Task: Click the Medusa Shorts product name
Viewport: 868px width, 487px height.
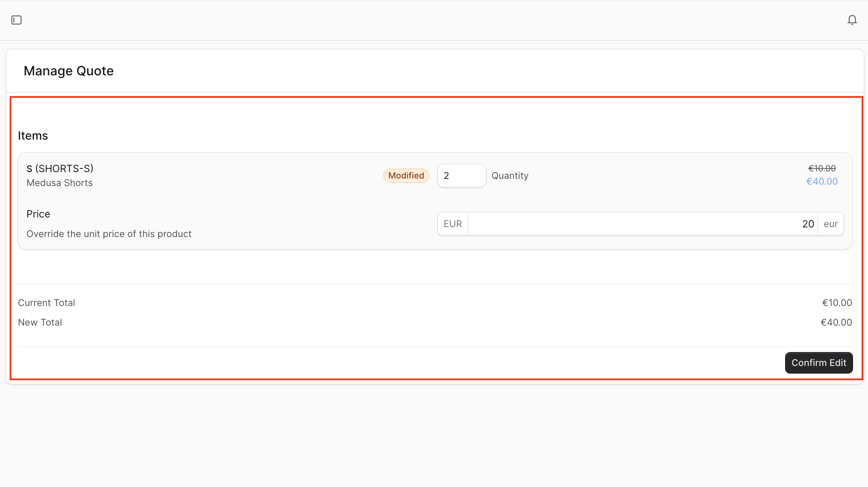Action: [59, 182]
